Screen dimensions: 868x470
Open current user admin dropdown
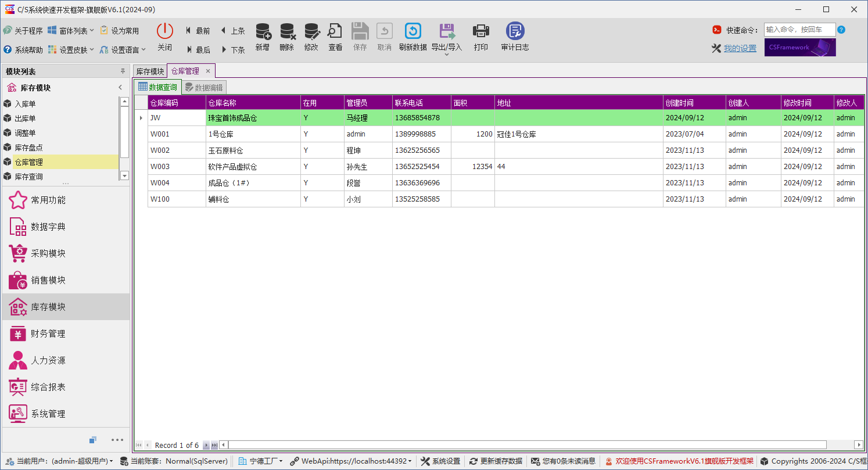click(58, 461)
